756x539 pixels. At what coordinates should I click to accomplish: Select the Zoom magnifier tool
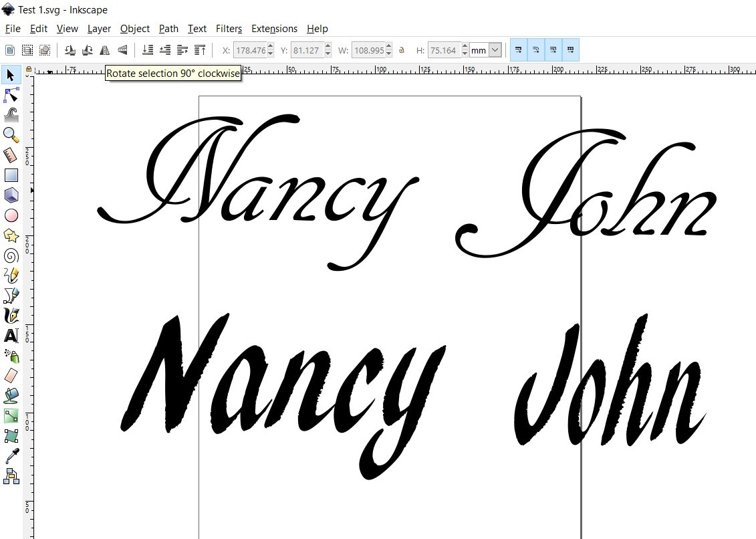11,135
